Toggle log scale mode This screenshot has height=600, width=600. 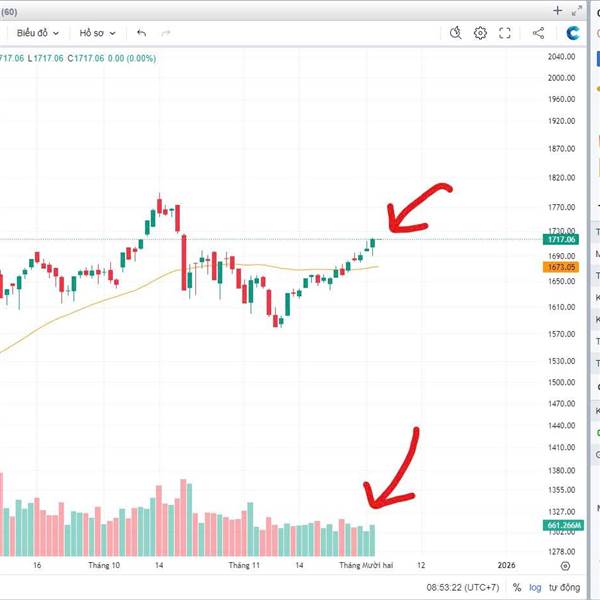coord(536,588)
